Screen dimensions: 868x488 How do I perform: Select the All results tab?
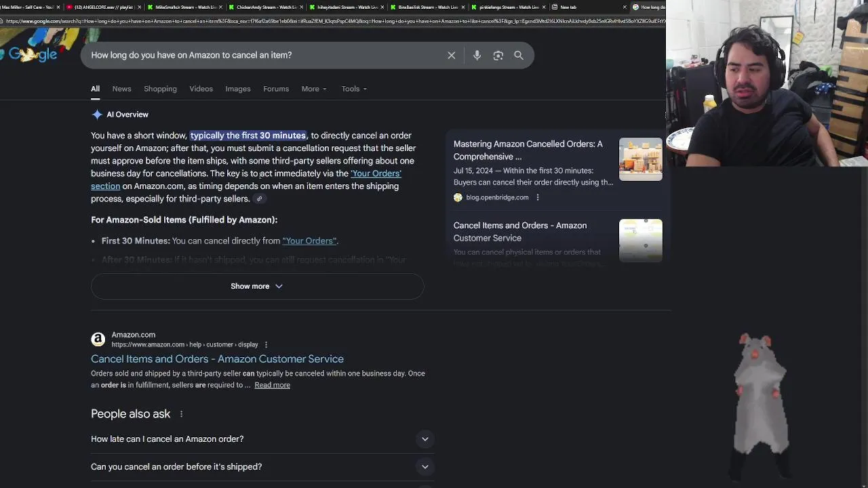(95, 89)
